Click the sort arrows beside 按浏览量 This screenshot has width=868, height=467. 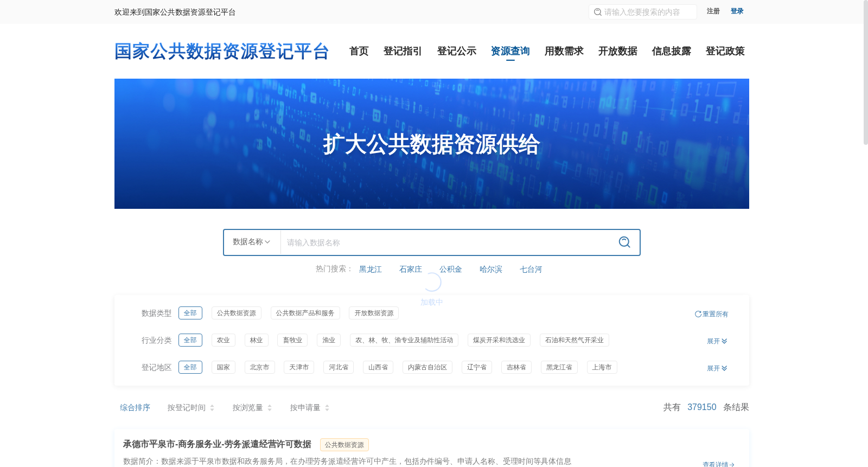(x=270, y=408)
